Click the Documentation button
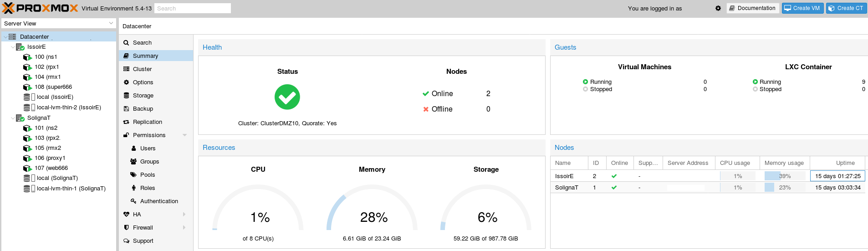The width and height of the screenshot is (868, 251). tap(753, 8)
